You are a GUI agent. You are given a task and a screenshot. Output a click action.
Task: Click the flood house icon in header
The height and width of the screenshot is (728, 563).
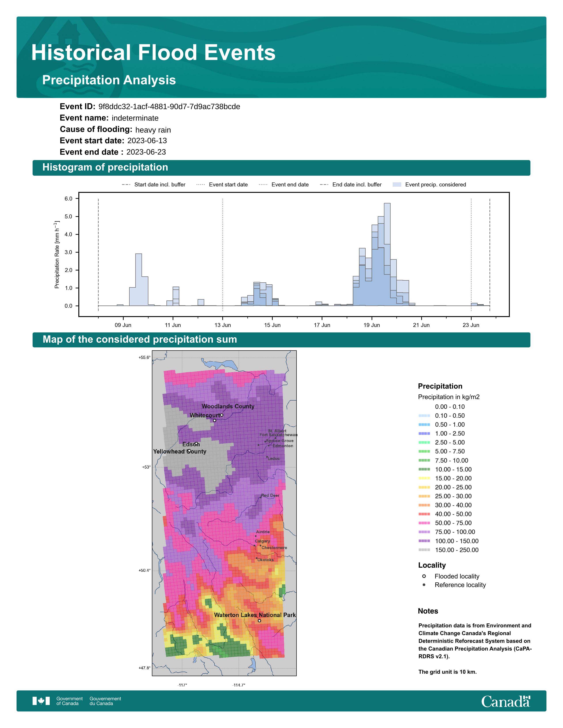click(x=69, y=33)
